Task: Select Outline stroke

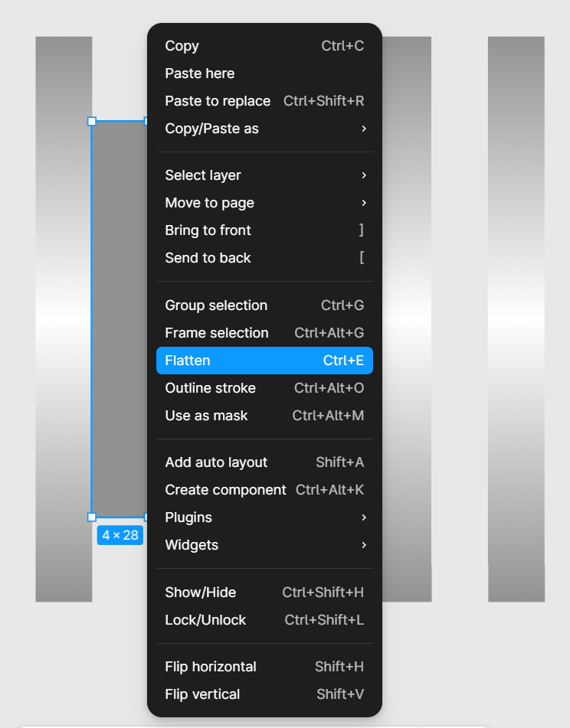Action: coord(211,388)
